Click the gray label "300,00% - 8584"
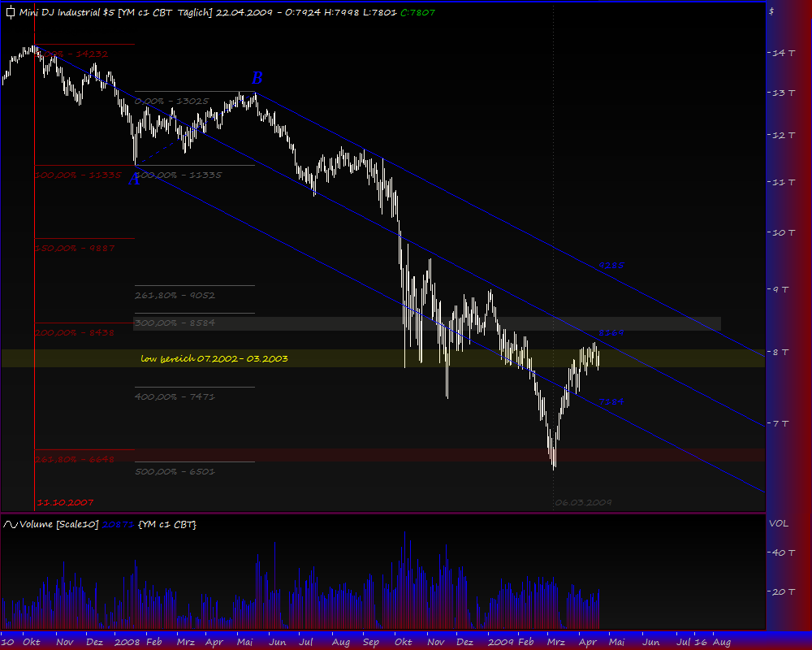 click(x=175, y=323)
